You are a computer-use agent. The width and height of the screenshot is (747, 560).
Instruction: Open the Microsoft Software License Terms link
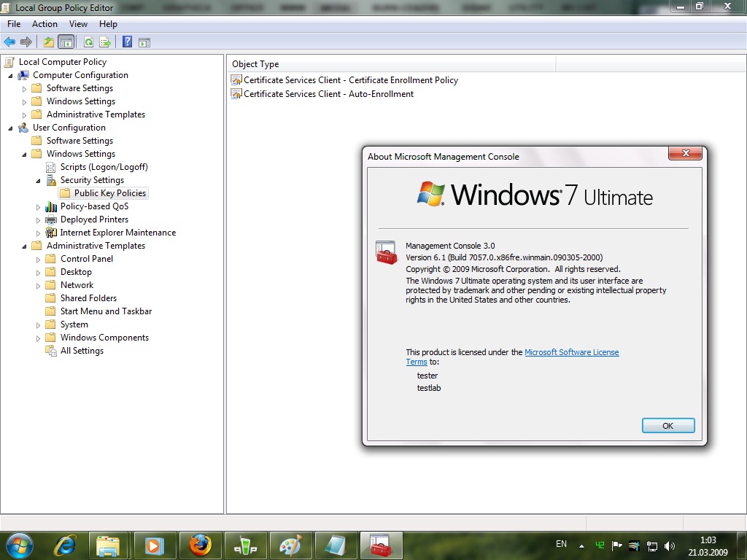(572, 352)
